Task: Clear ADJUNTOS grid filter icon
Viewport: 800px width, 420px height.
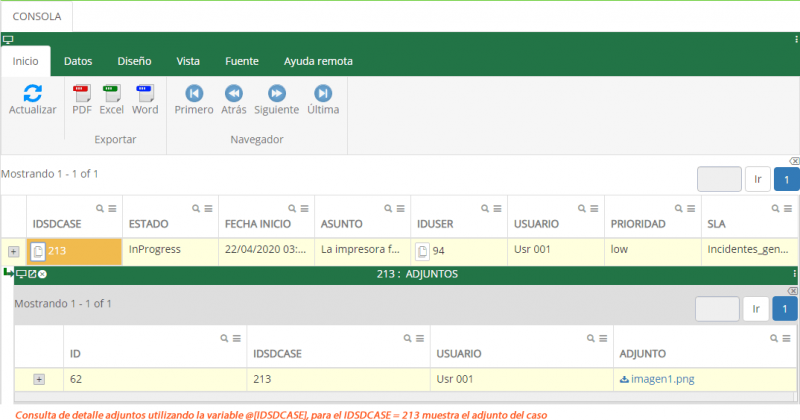Action: (x=792, y=291)
